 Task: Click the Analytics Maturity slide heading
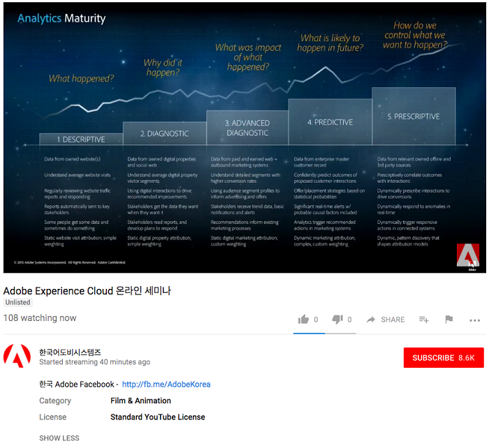[61, 18]
